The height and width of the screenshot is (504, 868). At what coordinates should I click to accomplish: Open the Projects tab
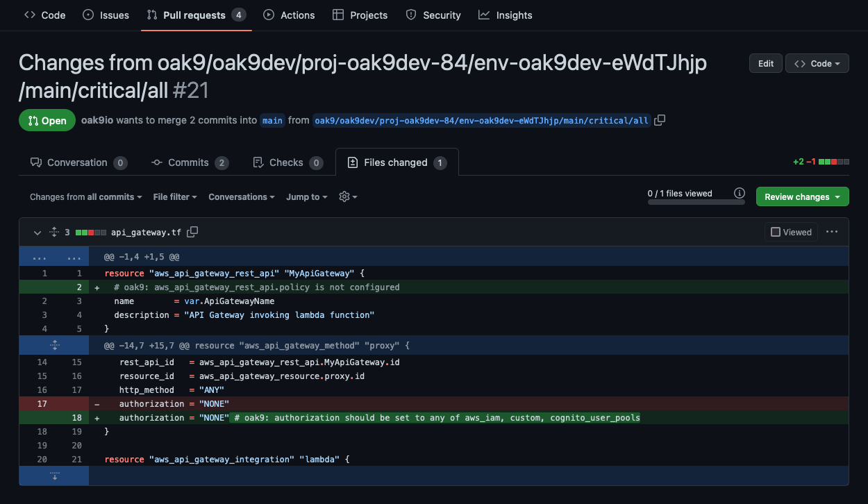click(360, 15)
